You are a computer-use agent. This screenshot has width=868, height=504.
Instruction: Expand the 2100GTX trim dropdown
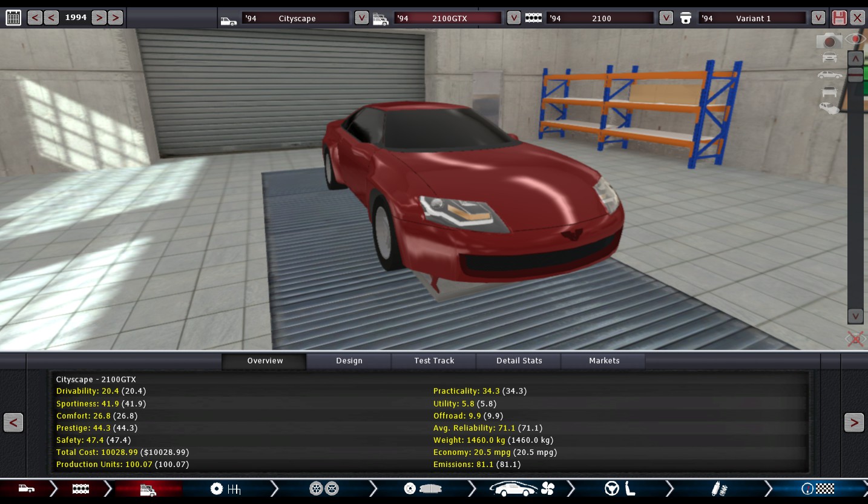click(x=513, y=18)
